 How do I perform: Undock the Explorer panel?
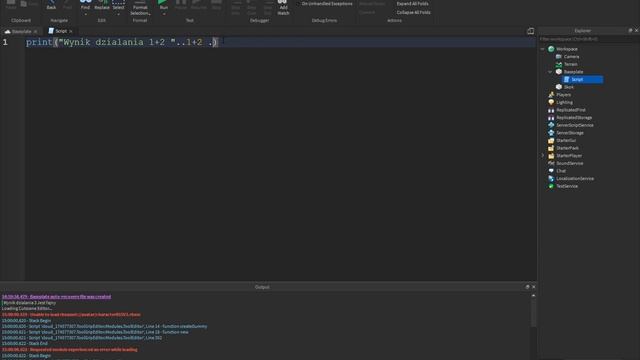click(x=630, y=31)
